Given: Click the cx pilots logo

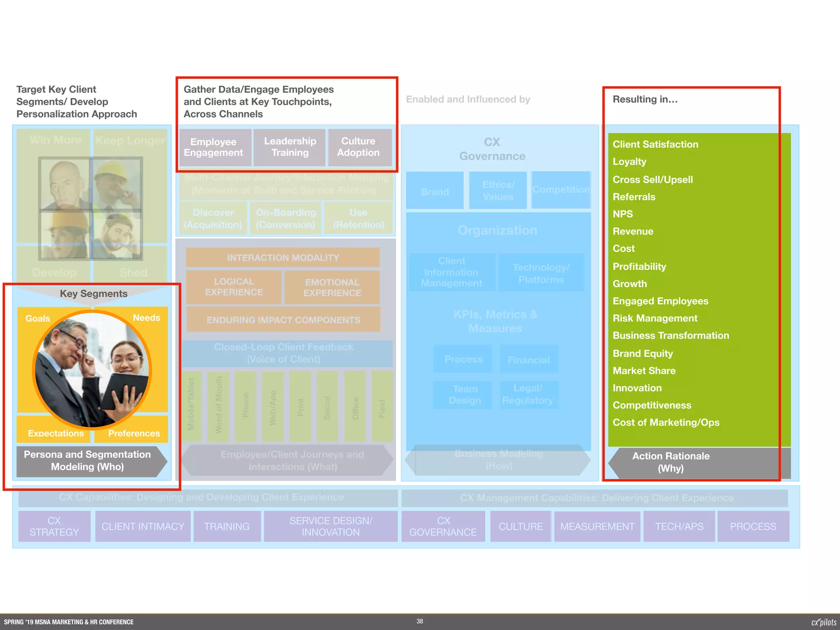Looking at the screenshot, I should 823,622.
